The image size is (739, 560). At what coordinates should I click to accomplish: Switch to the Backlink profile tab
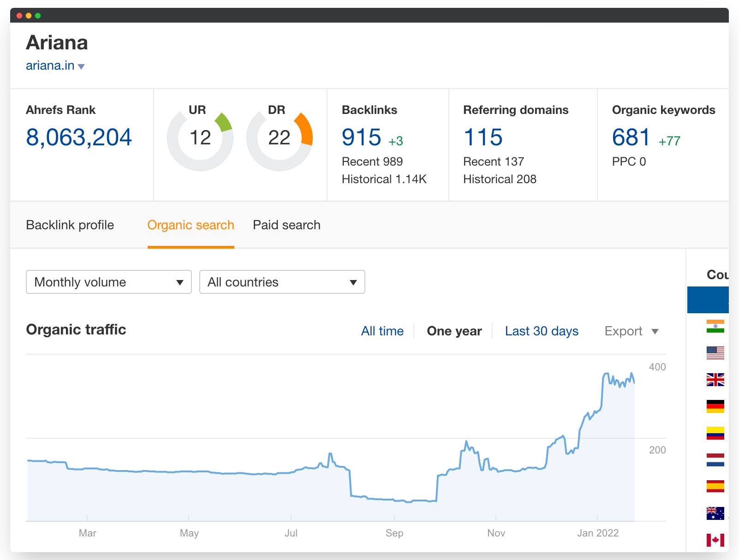(x=70, y=225)
